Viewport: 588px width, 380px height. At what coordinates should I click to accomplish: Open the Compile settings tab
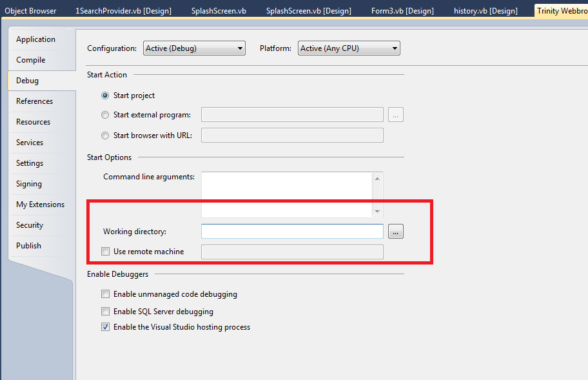pyautogui.click(x=31, y=60)
